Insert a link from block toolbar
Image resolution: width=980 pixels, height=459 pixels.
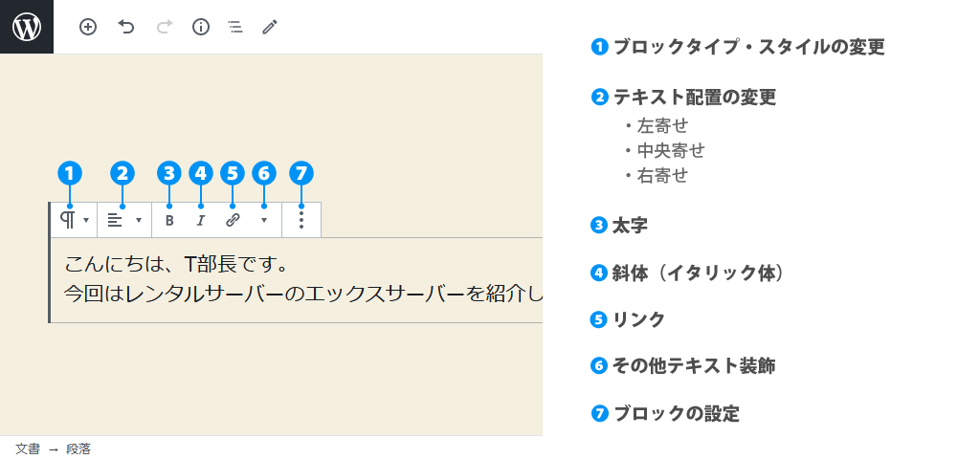point(233,220)
